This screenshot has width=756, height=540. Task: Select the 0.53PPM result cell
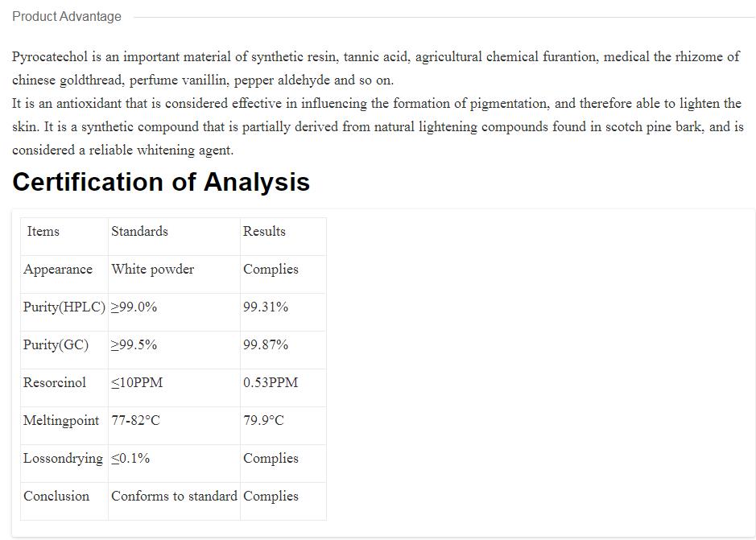(271, 383)
